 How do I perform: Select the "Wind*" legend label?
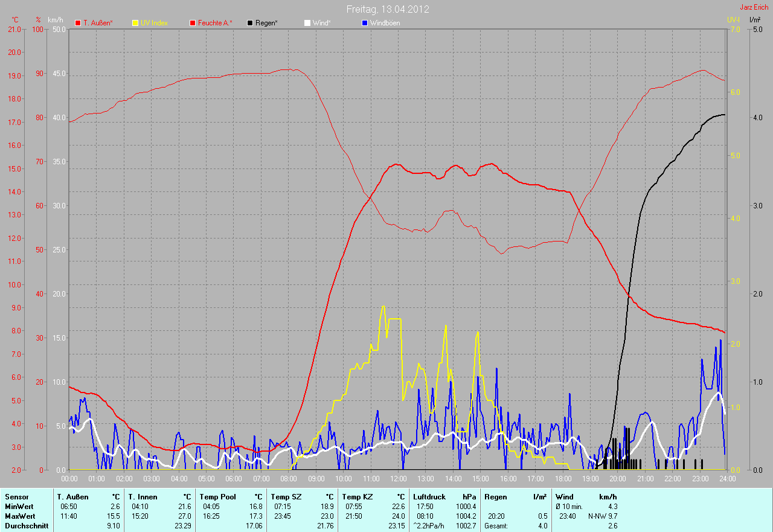click(321, 23)
